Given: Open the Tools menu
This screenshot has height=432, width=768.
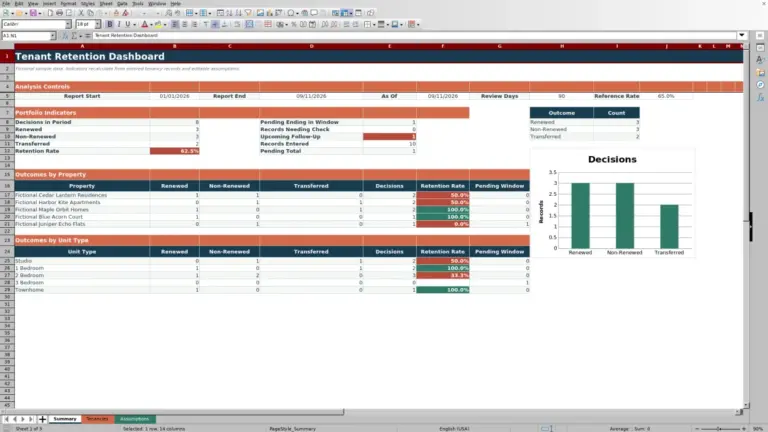Looking at the screenshot, I should 138,3.
